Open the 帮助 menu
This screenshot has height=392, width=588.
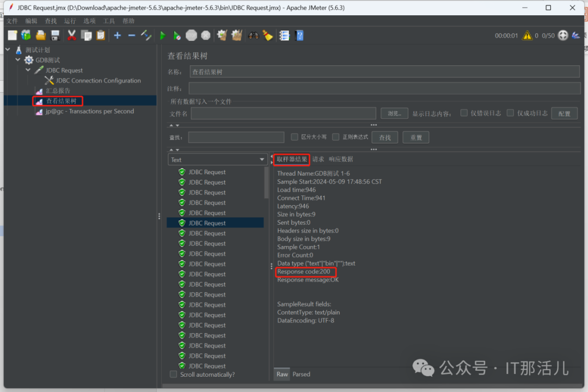(128, 21)
